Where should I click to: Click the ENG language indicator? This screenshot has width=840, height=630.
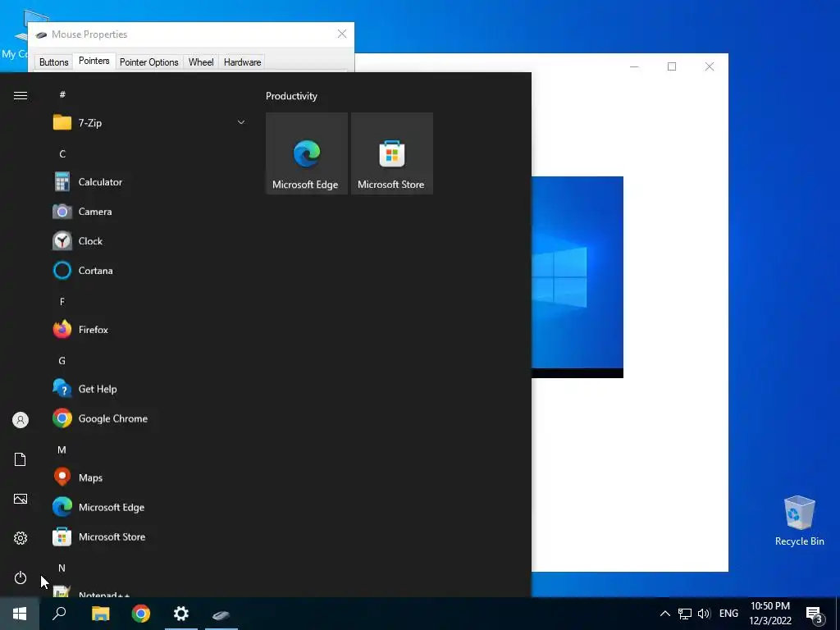(728, 614)
